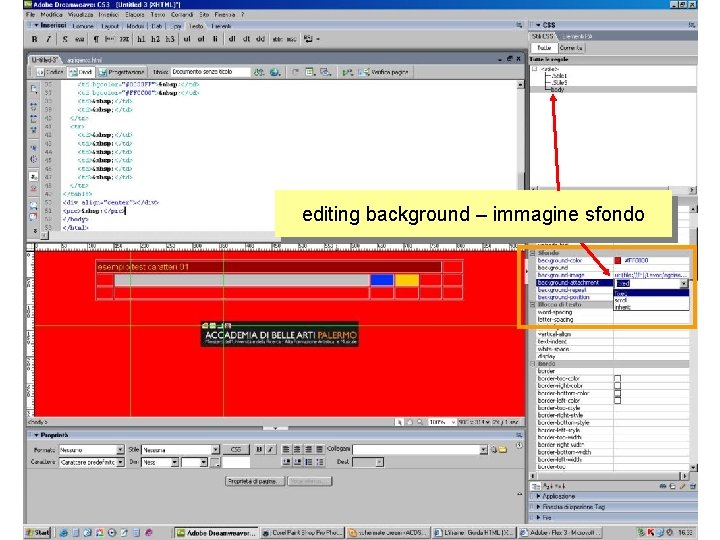Insert definition description with dd icon
This screenshot has width=720, height=540.
coord(260,39)
